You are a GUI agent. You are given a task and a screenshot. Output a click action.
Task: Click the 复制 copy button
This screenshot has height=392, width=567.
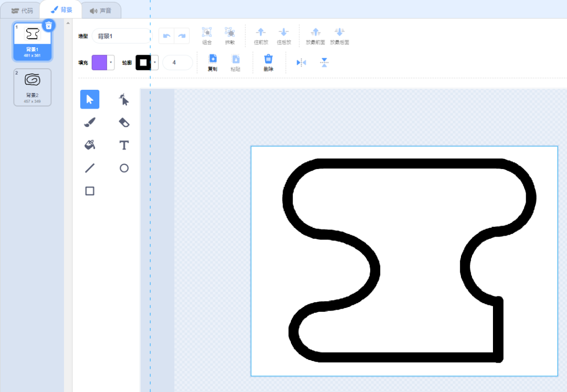213,62
